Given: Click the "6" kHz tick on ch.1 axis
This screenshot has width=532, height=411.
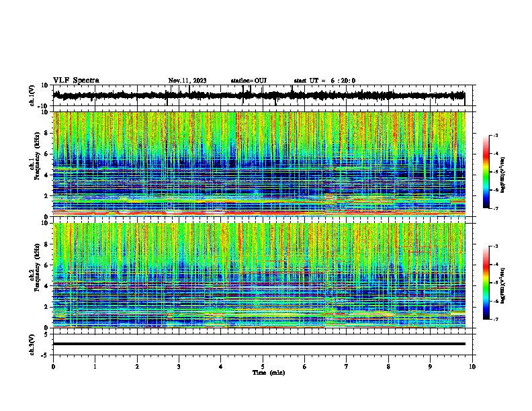Looking at the screenshot, I should [x=47, y=154].
